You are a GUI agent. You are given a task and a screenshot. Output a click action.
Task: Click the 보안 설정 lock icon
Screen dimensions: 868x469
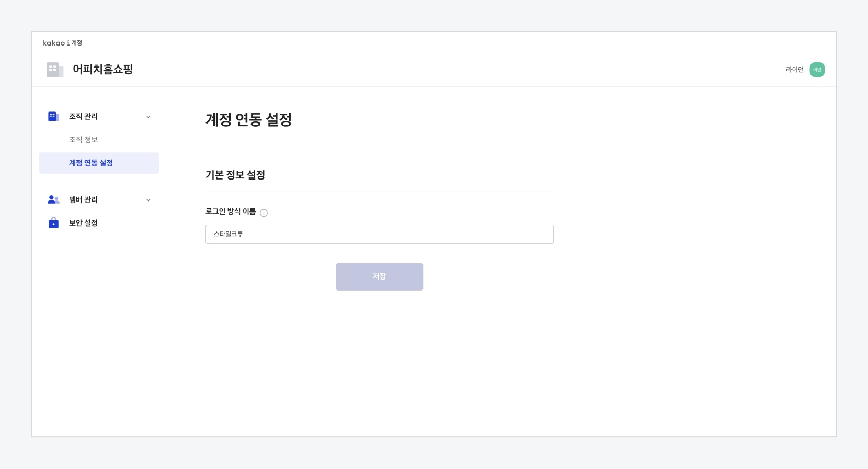point(53,223)
